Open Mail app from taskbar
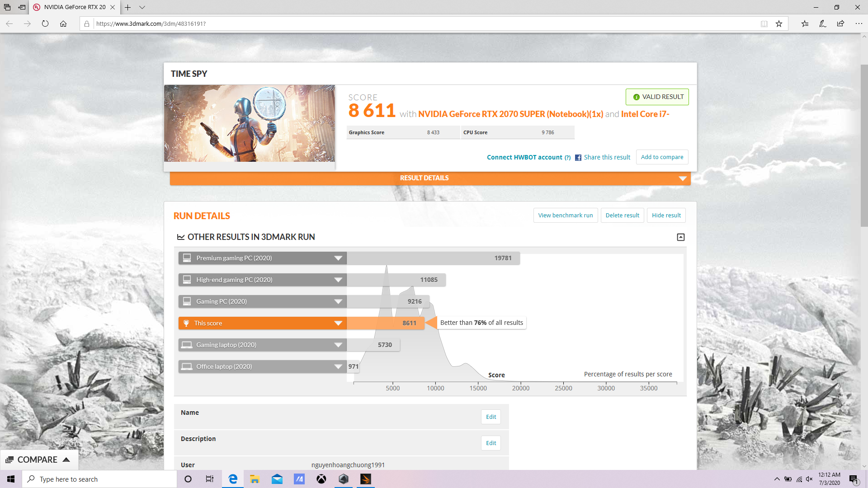868x488 pixels. pos(277,479)
